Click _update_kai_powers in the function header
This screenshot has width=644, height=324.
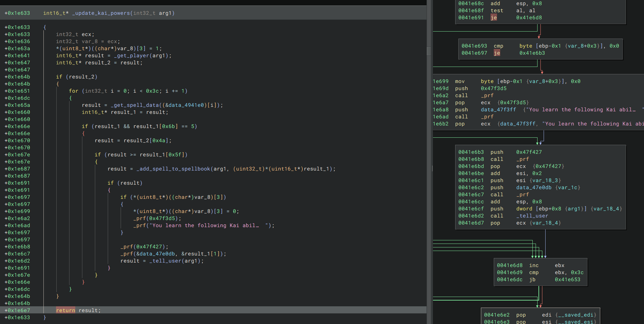coord(101,13)
